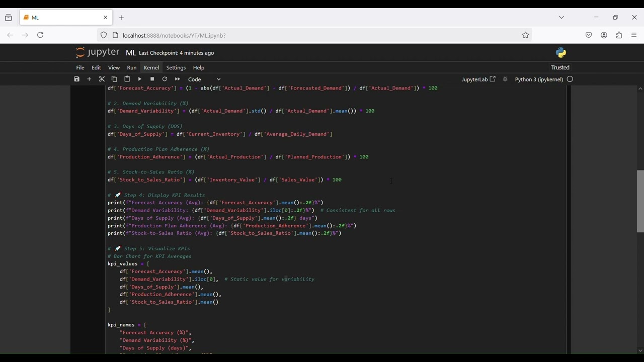Screen dimensions: 644x362
Task: Click the tracking protection shield icon
Action: (x=104, y=35)
